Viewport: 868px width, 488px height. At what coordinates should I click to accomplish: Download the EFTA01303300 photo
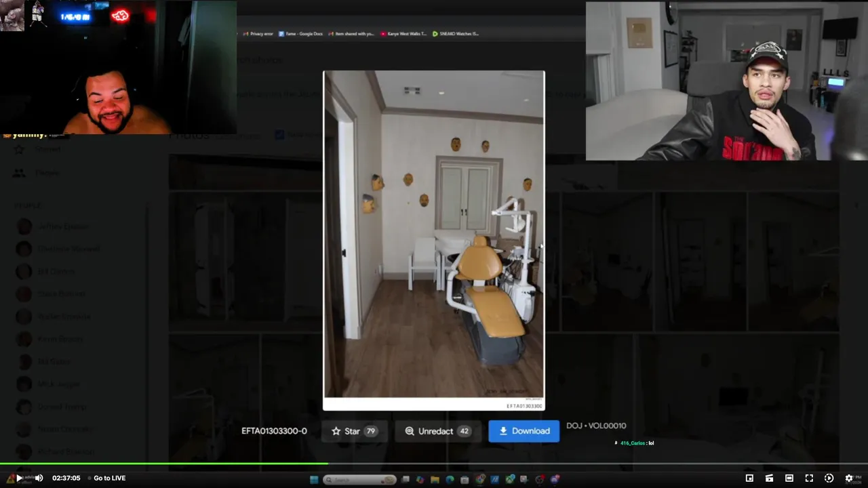coord(524,431)
